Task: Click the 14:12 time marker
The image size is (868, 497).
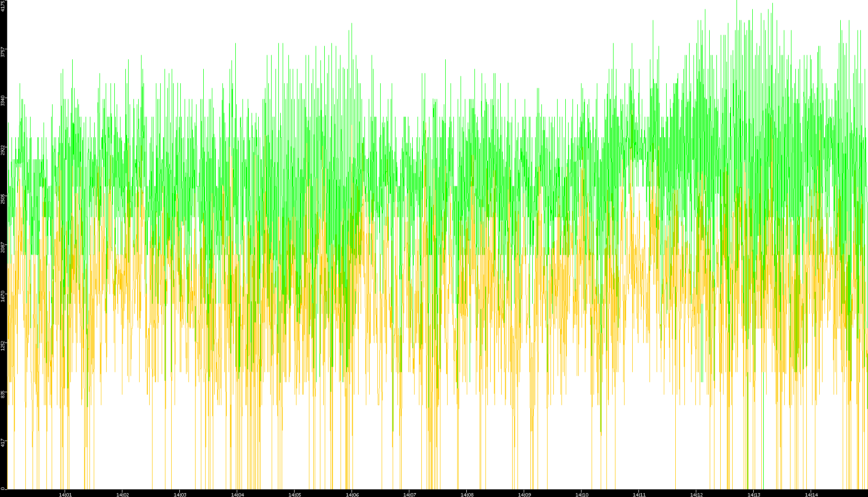Action: (696, 494)
